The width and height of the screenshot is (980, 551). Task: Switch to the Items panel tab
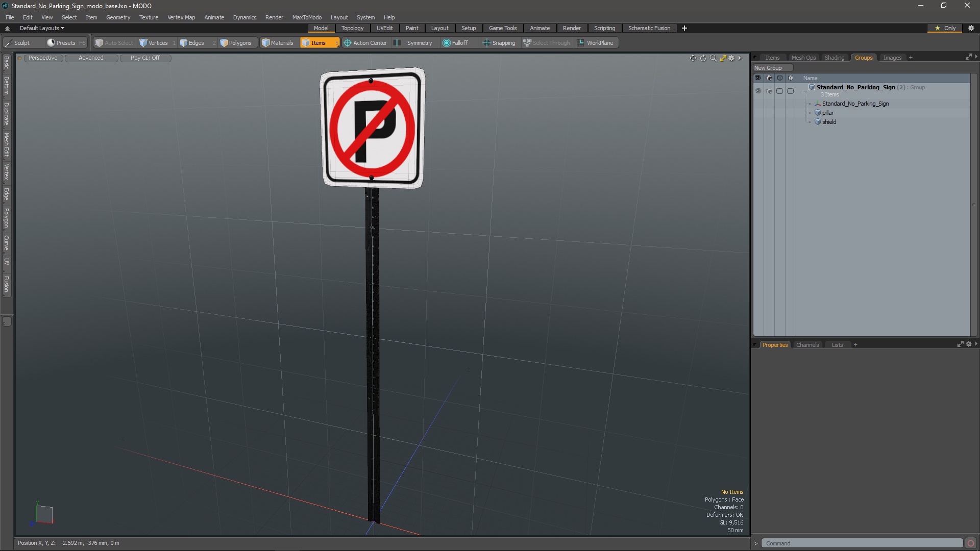click(x=772, y=58)
